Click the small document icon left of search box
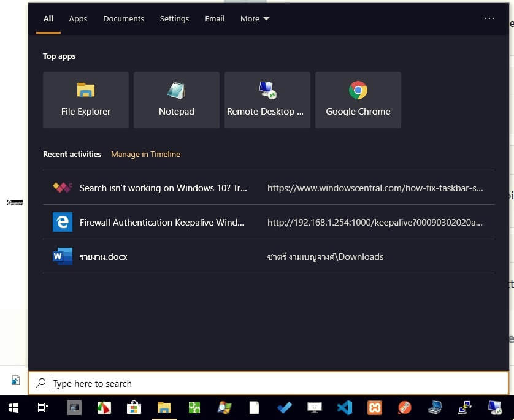 (15, 380)
